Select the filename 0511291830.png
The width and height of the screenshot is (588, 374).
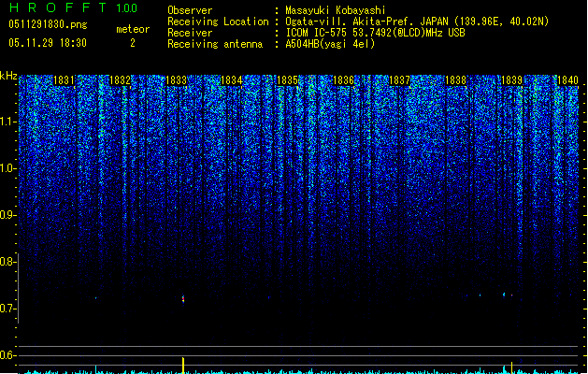[x=48, y=24]
